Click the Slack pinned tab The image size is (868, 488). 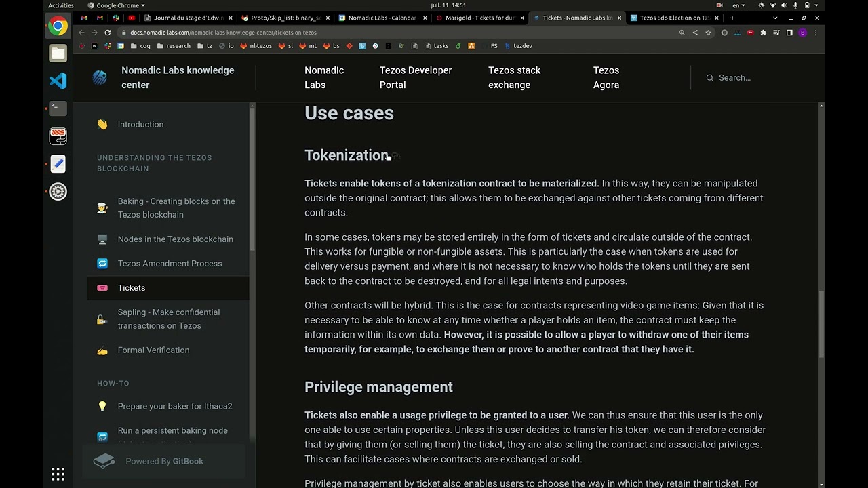coord(116,18)
